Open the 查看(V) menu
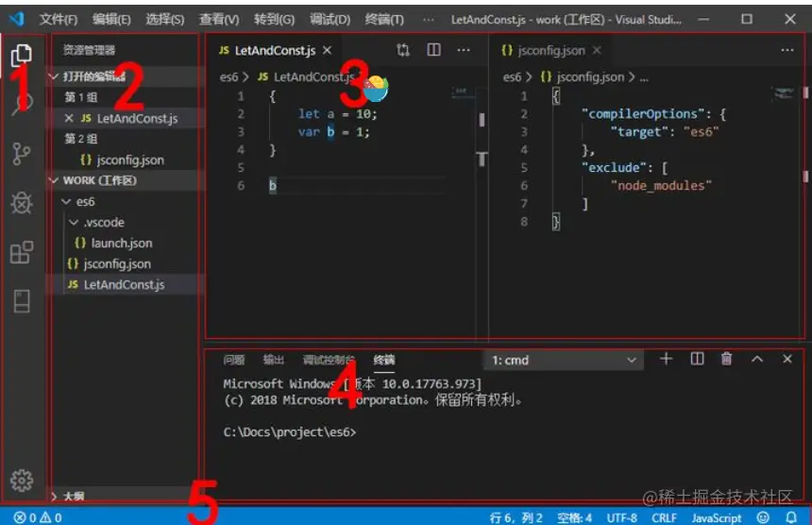The image size is (812, 525). pos(219,20)
